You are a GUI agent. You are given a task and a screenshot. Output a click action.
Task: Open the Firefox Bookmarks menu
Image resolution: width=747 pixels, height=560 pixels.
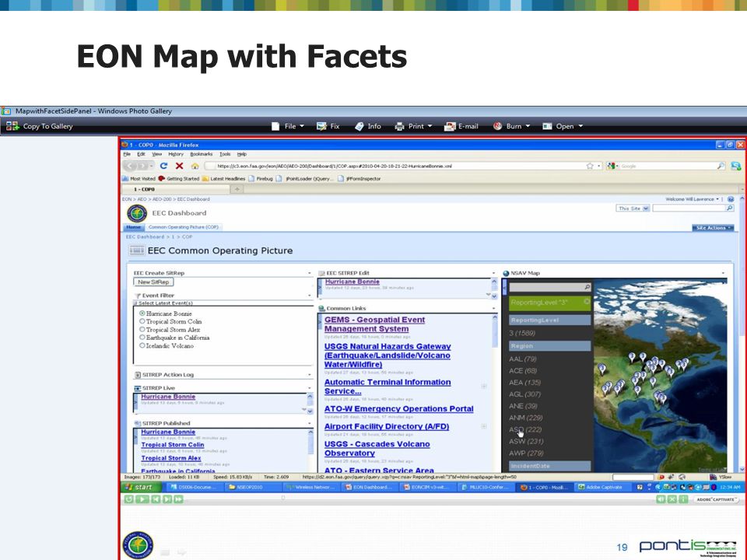pos(202,154)
